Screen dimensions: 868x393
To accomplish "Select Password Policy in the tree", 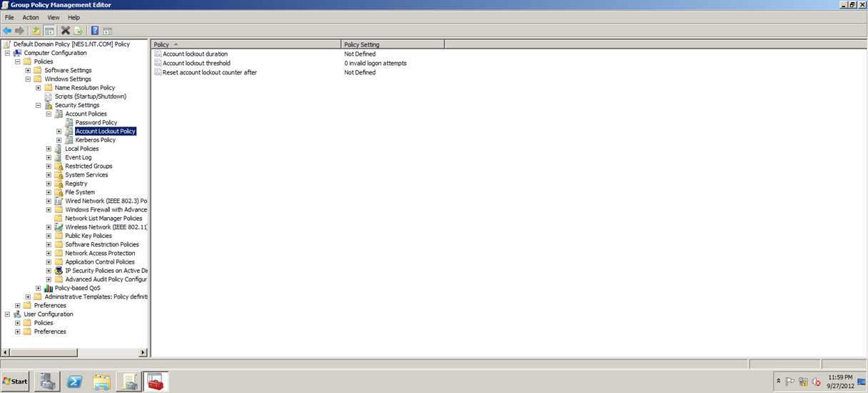I will pyautogui.click(x=96, y=123).
